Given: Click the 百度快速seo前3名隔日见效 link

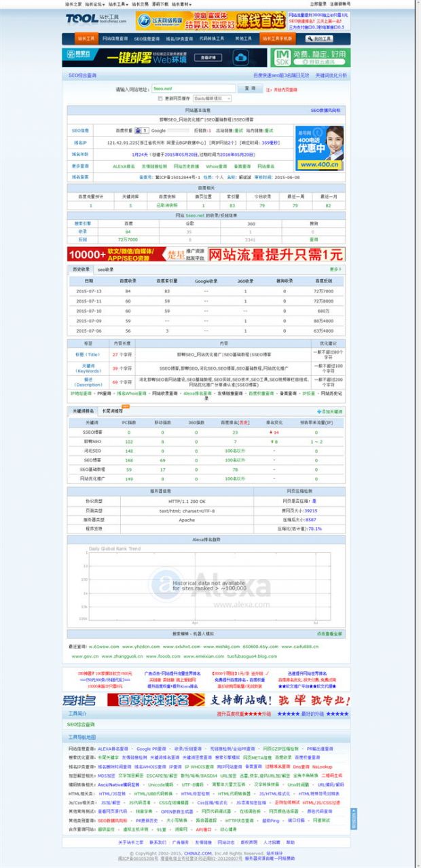Looking at the screenshot, I should (x=281, y=76).
